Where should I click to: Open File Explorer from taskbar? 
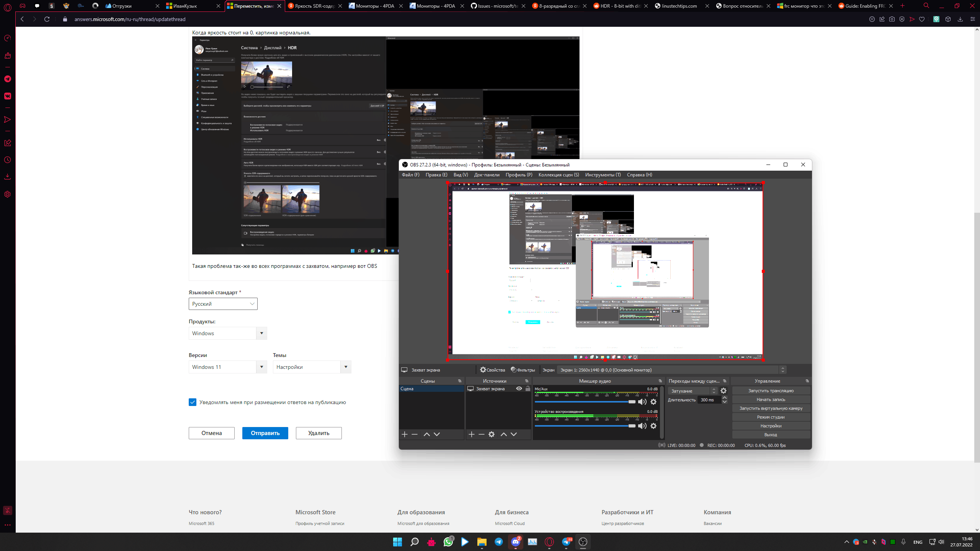coord(482,542)
